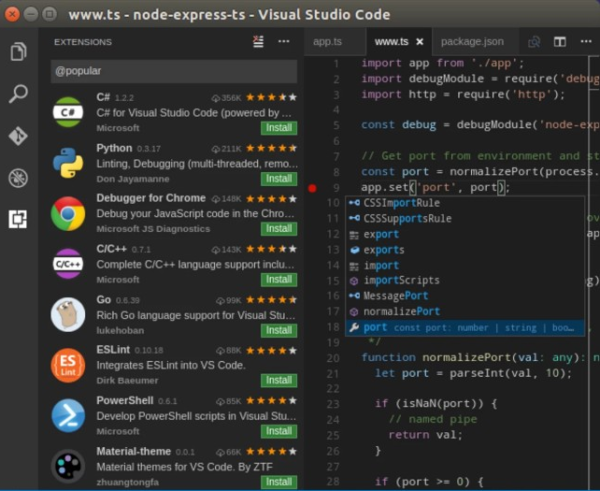
Task: Open Extensions panel more actions menu
Action: tap(284, 41)
